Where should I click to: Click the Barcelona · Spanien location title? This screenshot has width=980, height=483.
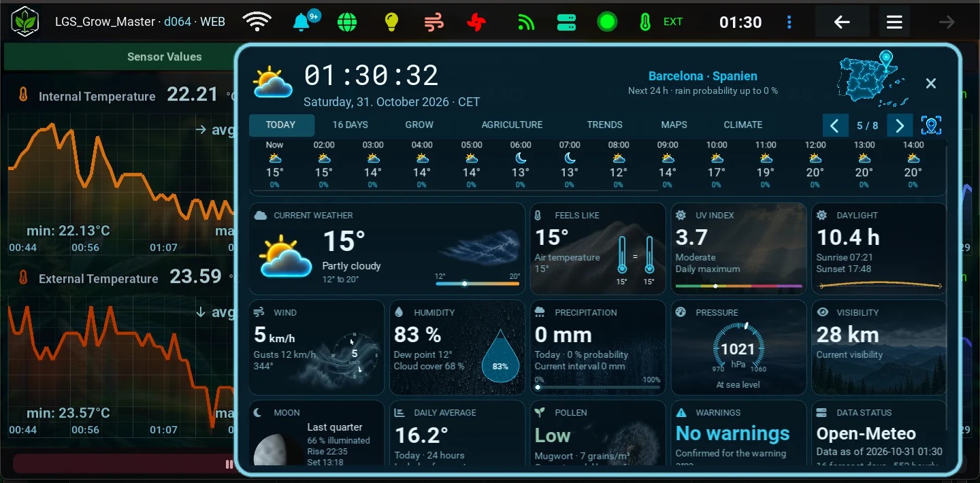coord(703,76)
